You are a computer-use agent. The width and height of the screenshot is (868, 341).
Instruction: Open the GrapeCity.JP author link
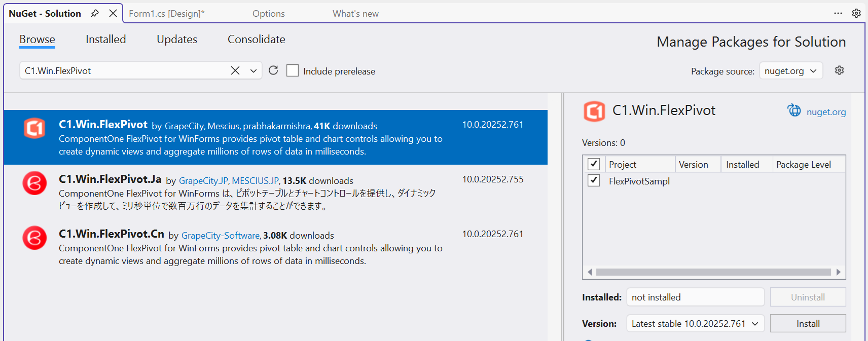coord(203,181)
